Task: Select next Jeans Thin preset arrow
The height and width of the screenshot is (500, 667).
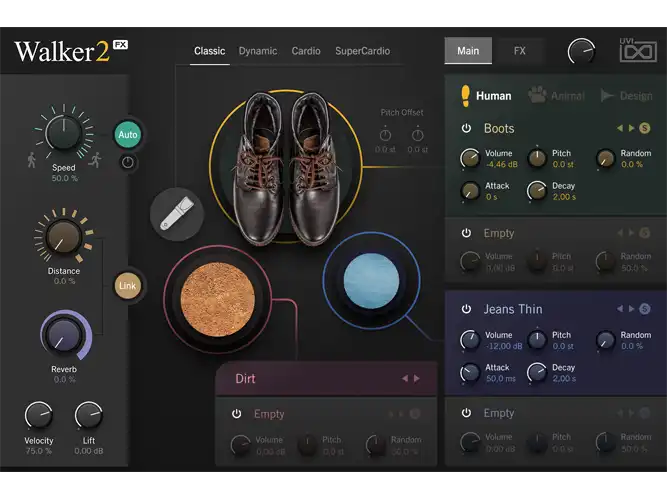Action: tap(632, 309)
